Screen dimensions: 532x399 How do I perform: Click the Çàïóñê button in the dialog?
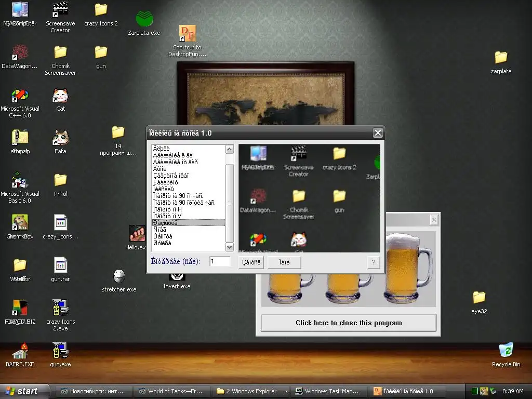pyautogui.click(x=251, y=262)
